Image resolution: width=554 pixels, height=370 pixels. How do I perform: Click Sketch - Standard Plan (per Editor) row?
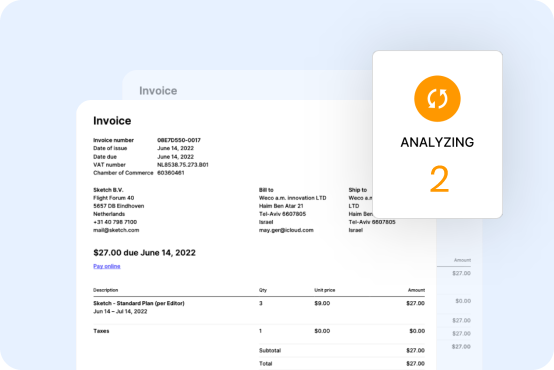(139, 303)
